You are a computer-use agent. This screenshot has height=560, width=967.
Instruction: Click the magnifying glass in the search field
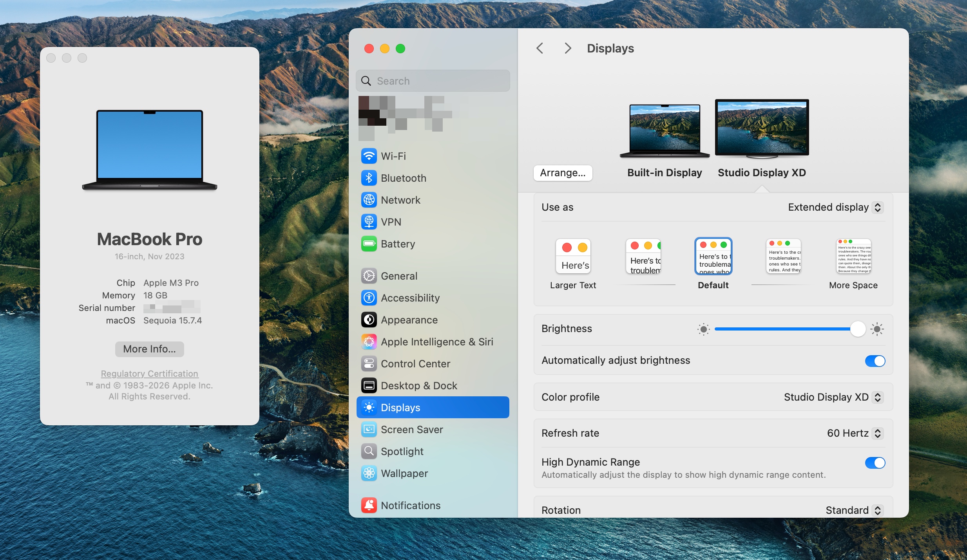366,81
